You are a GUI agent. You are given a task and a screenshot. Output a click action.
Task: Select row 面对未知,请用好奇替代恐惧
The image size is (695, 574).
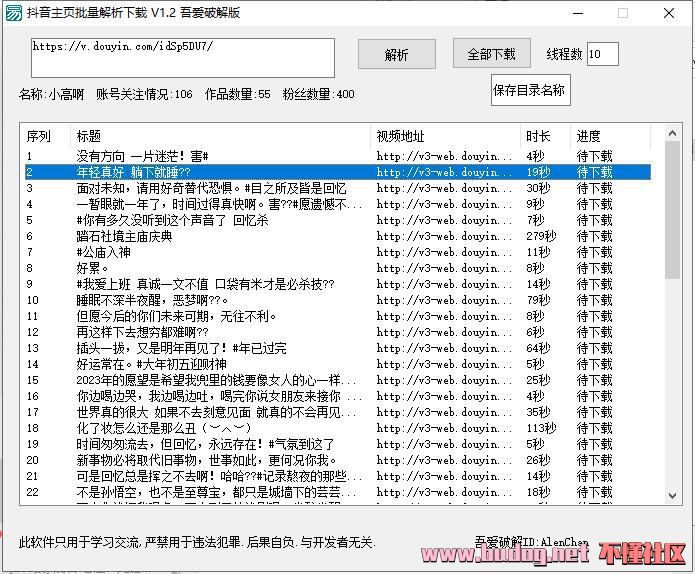[x=338, y=188]
